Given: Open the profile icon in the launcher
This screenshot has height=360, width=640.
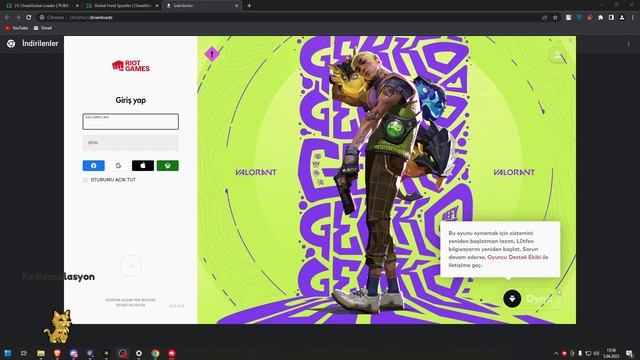Looking at the screenshot, I should (558, 55).
